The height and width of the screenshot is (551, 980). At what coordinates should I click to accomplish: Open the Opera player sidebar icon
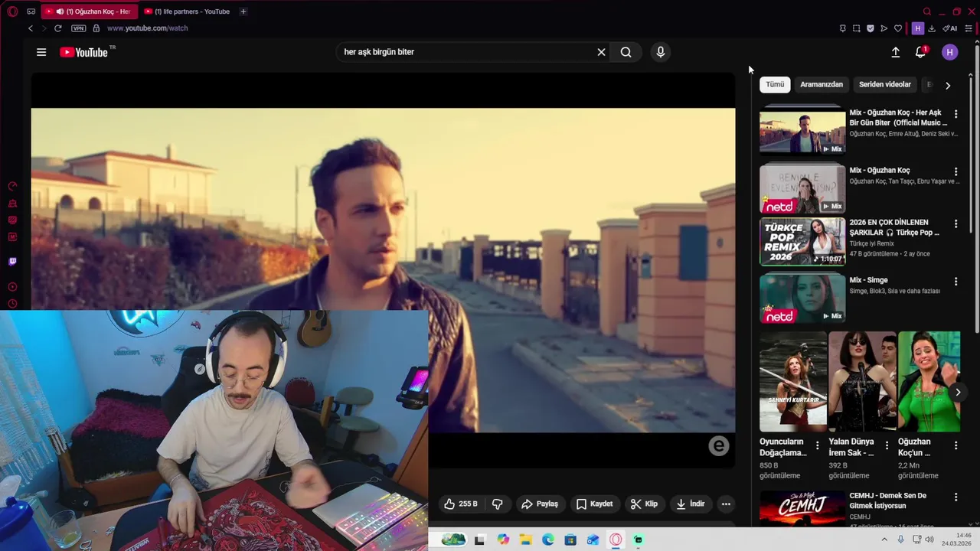coord(12,287)
